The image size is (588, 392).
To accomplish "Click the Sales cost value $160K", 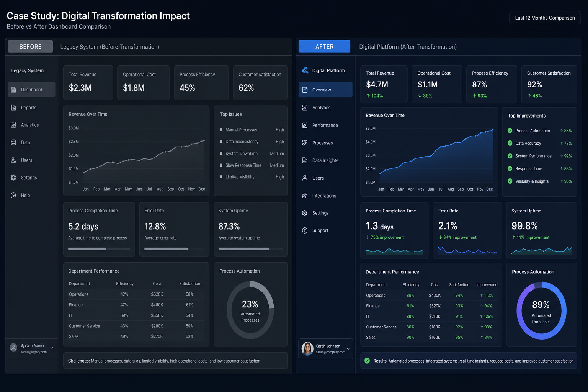I will [x=434, y=338].
